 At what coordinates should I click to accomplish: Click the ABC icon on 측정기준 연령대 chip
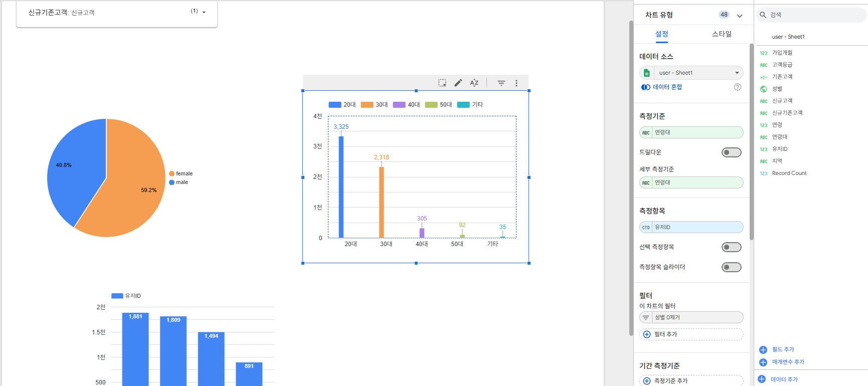(x=646, y=133)
